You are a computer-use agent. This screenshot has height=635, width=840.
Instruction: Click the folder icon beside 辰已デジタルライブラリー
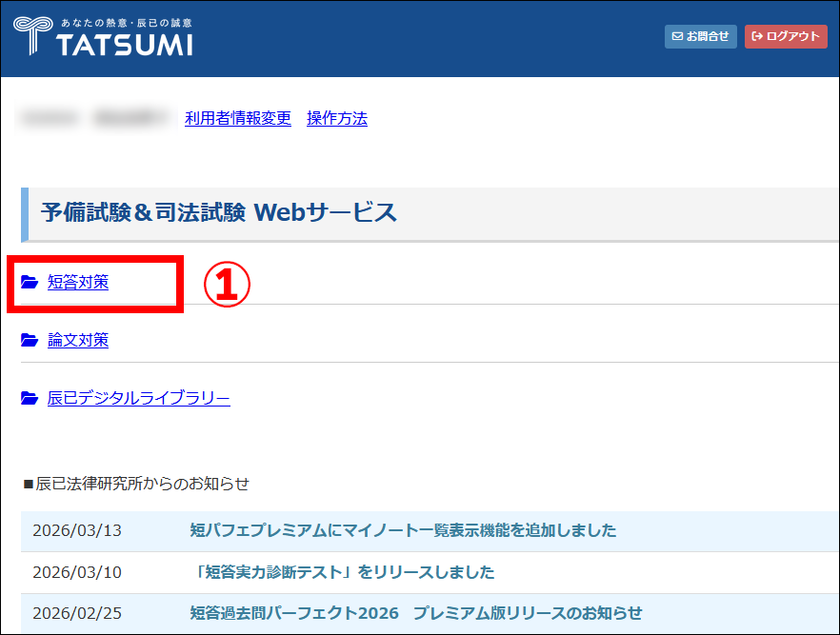point(30,399)
